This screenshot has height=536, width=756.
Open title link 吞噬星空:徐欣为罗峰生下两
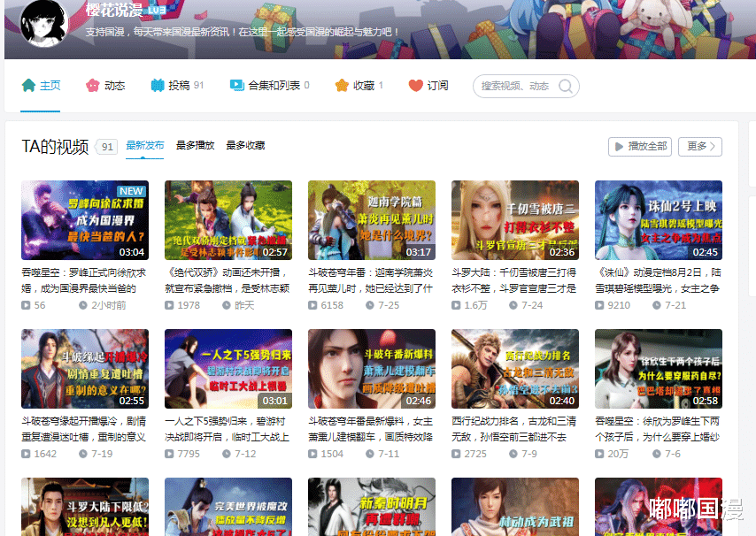658,429
